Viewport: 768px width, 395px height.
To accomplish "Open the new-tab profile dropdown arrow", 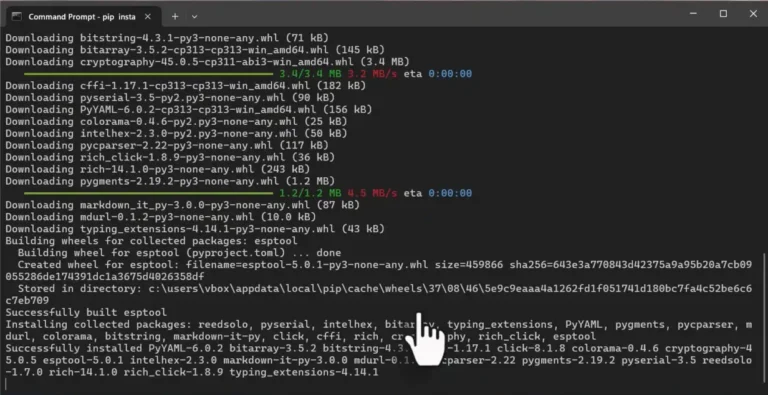I will click(x=194, y=17).
